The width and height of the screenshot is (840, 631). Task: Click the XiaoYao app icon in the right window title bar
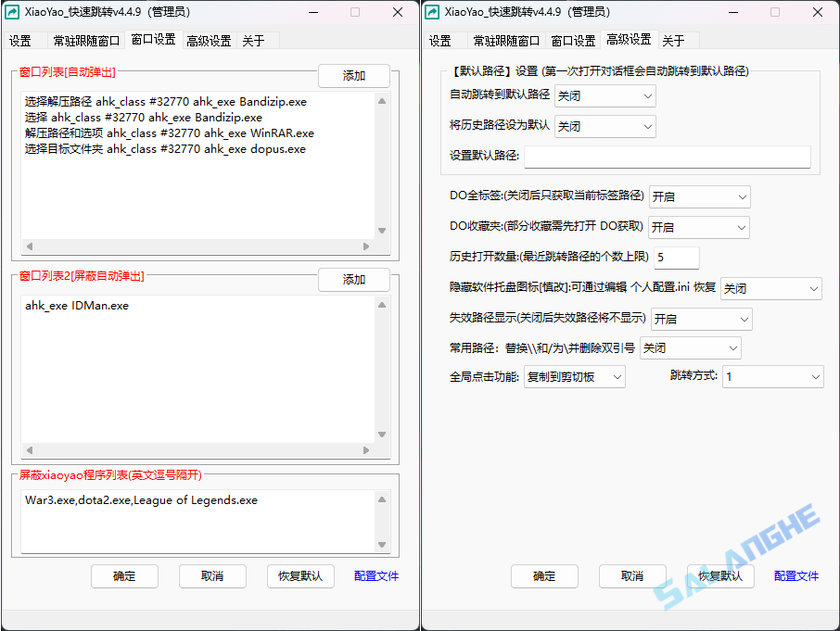[x=433, y=12]
